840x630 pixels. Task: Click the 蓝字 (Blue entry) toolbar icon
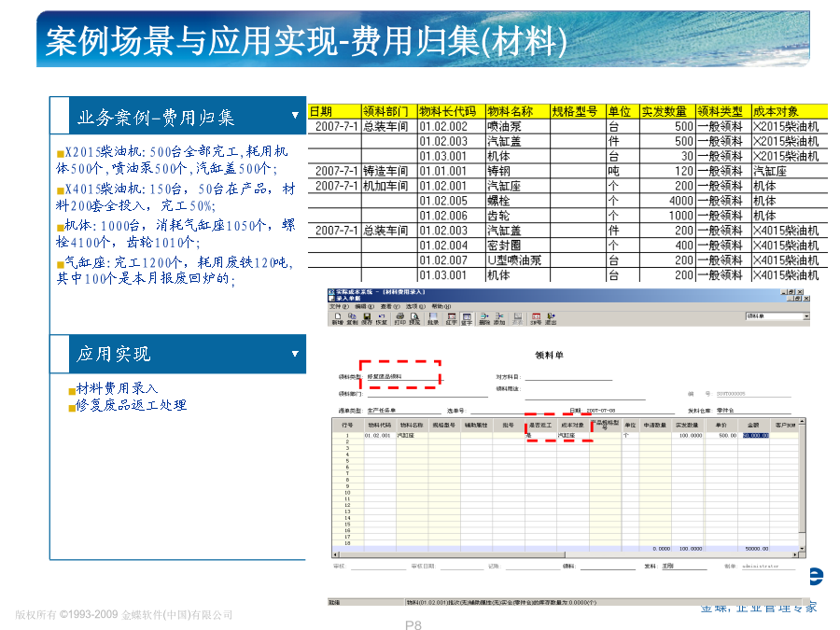467,319
